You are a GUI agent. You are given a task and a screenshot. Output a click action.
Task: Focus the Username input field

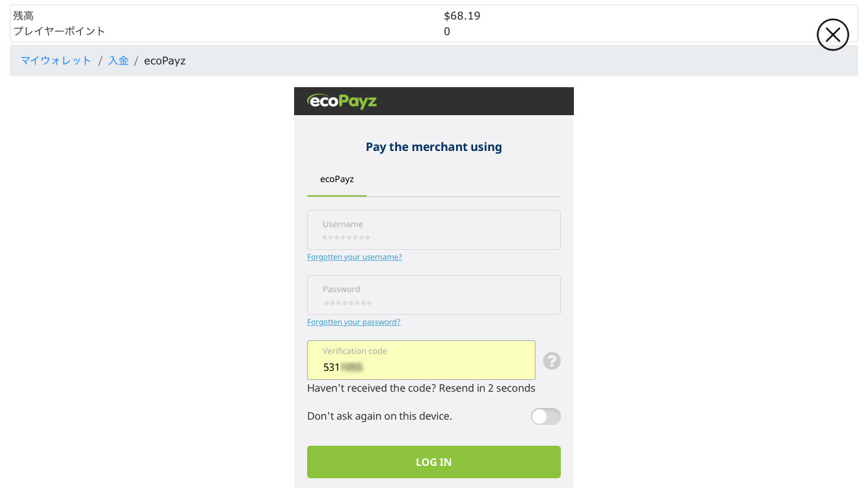point(434,230)
